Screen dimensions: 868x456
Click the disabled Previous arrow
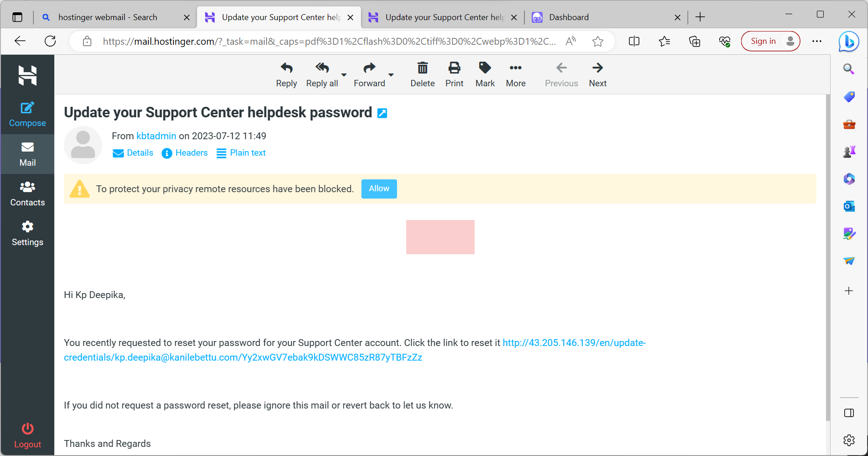561,68
